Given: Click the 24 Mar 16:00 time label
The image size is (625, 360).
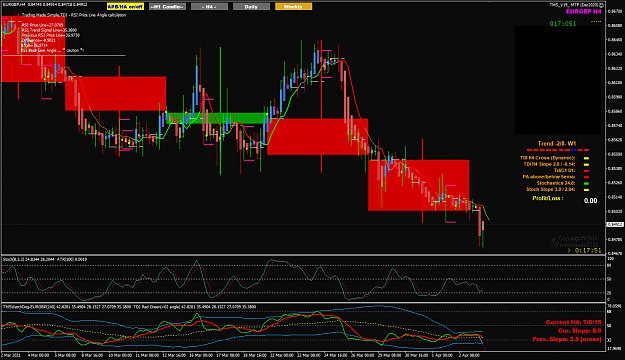Looking at the screenshot, I should point(336,355).
